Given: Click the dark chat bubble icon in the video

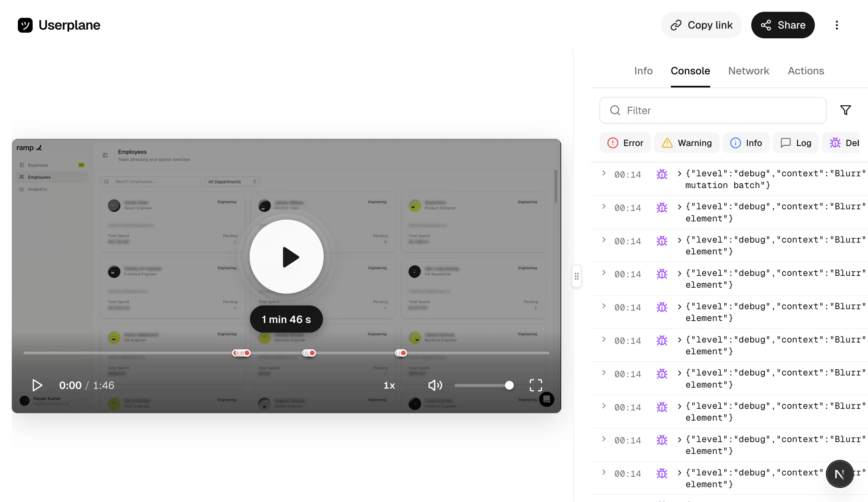Looking at the screenshot, I should 547,399.
